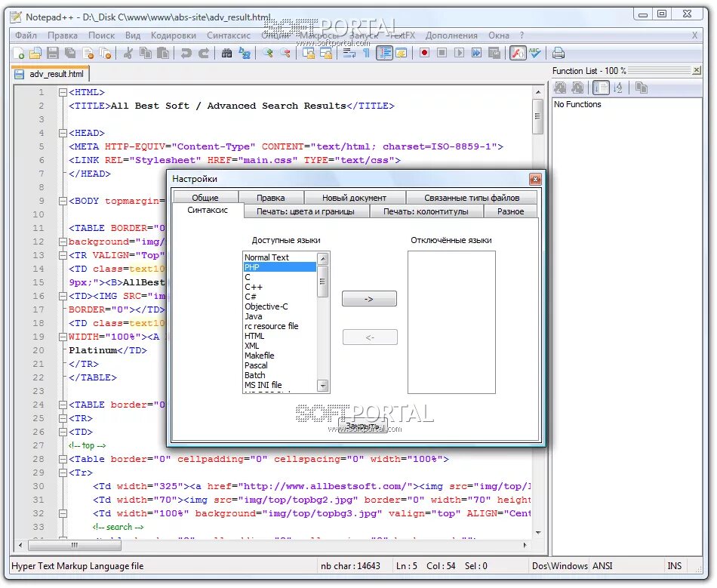717x588 pixels.
Task: Paste using the clipboard toolbar icon
Action: [x=163, y=53]
